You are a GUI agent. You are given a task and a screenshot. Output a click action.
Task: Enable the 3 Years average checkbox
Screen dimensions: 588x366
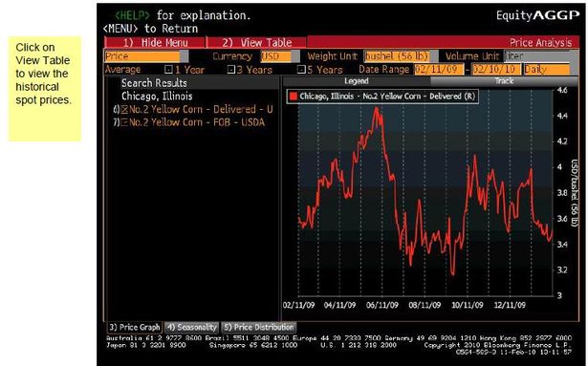(x=231, y=70)
